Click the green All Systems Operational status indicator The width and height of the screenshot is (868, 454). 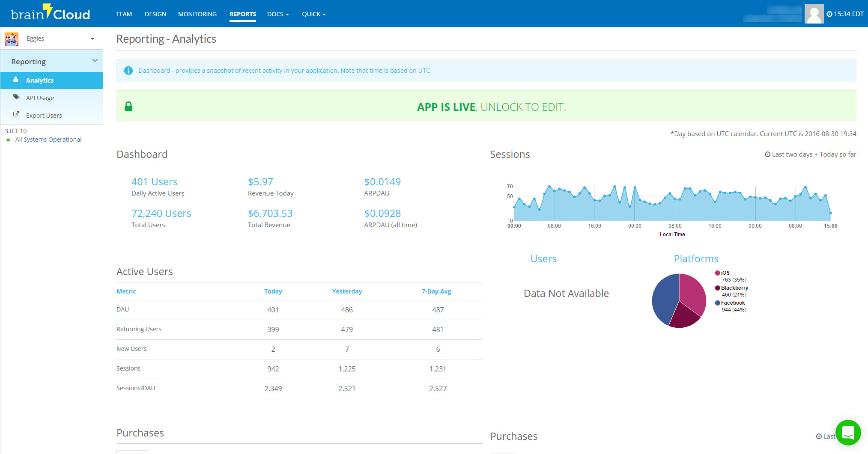click(x=9, y=139)
